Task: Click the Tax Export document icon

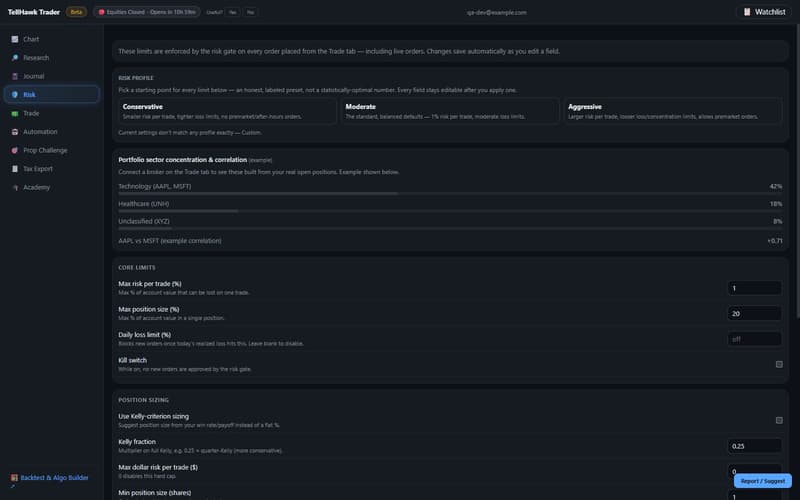Action: 15,169
